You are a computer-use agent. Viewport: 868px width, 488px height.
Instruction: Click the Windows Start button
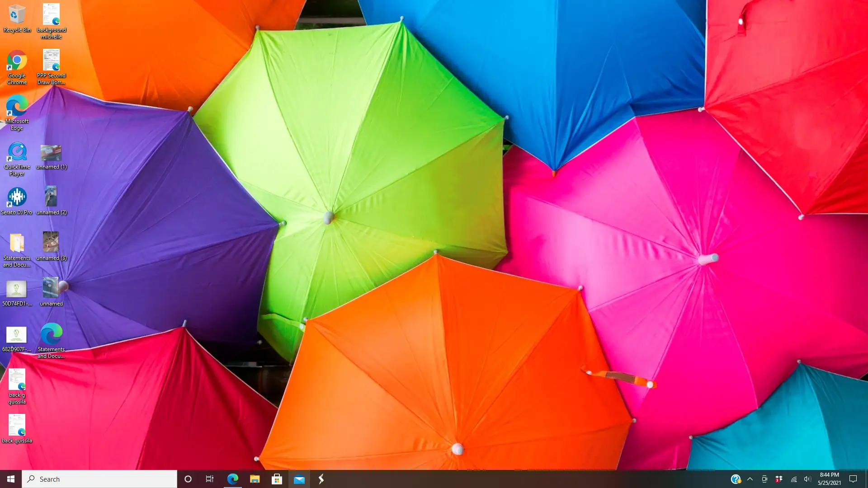(x=11, y=479)
